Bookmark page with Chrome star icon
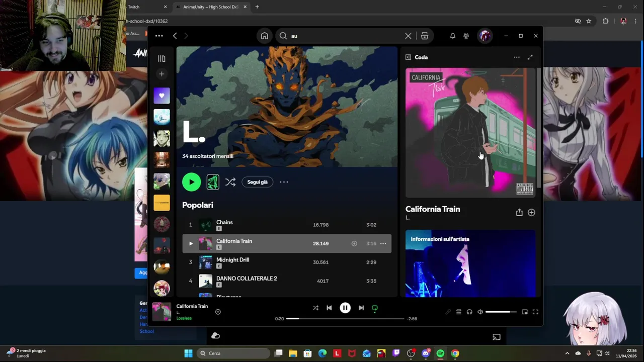 (589, 21)
